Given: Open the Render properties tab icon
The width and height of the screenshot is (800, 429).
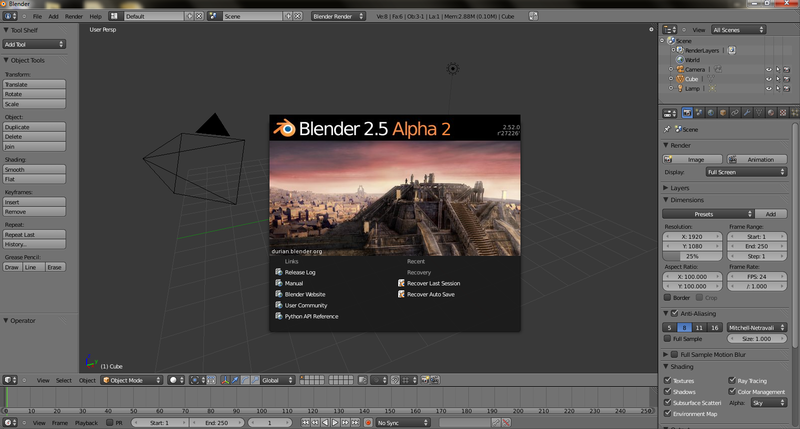Looking at the screenshot, I should (x=687, y=113).
